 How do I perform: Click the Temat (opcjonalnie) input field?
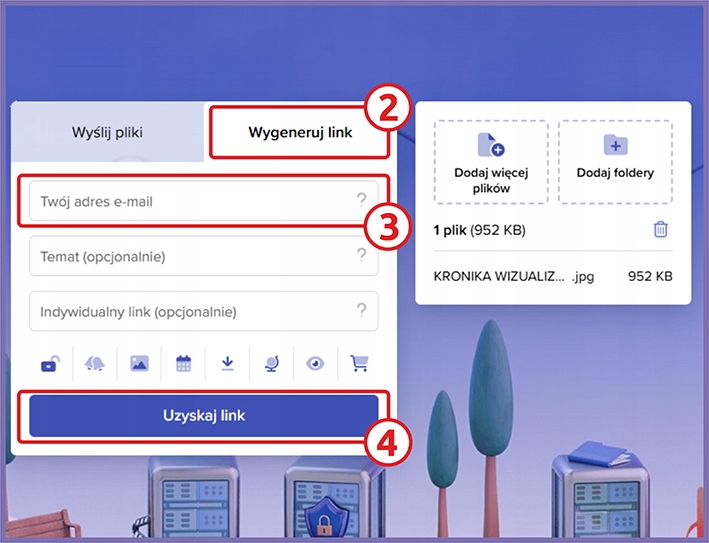coord(190,256)
